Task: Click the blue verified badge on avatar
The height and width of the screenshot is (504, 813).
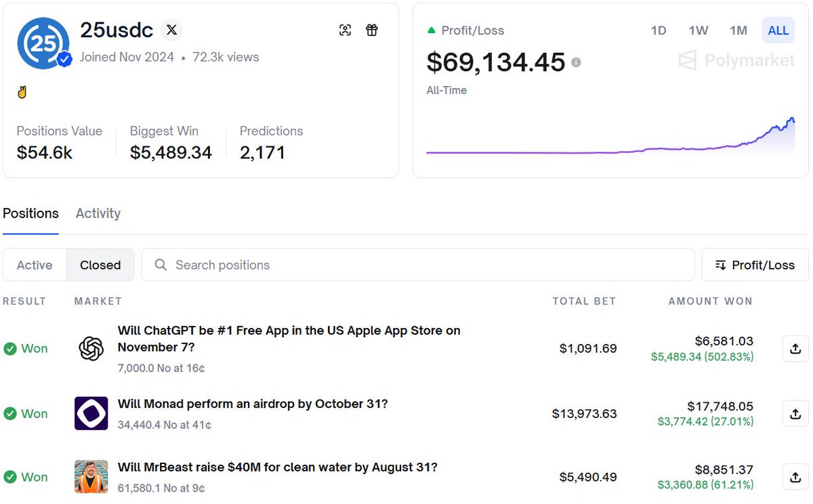Action: pos(64,60)
